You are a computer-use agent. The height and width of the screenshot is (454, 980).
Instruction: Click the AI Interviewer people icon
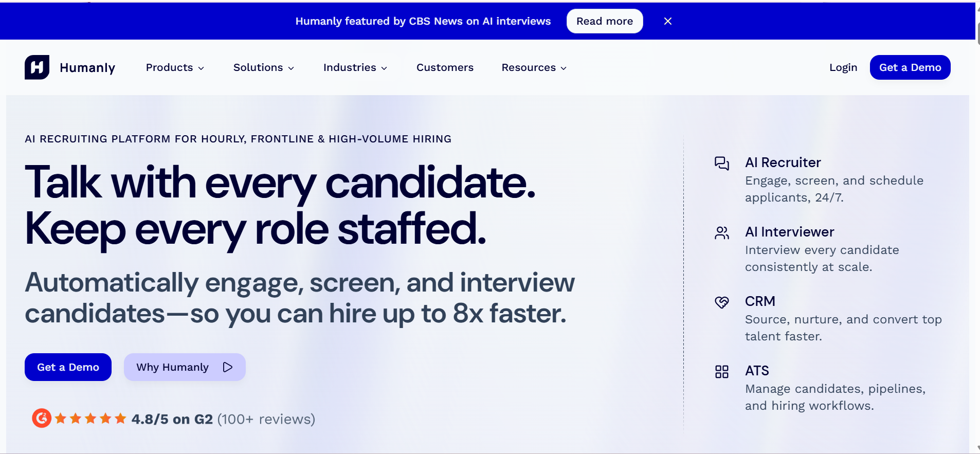(722, 233)
